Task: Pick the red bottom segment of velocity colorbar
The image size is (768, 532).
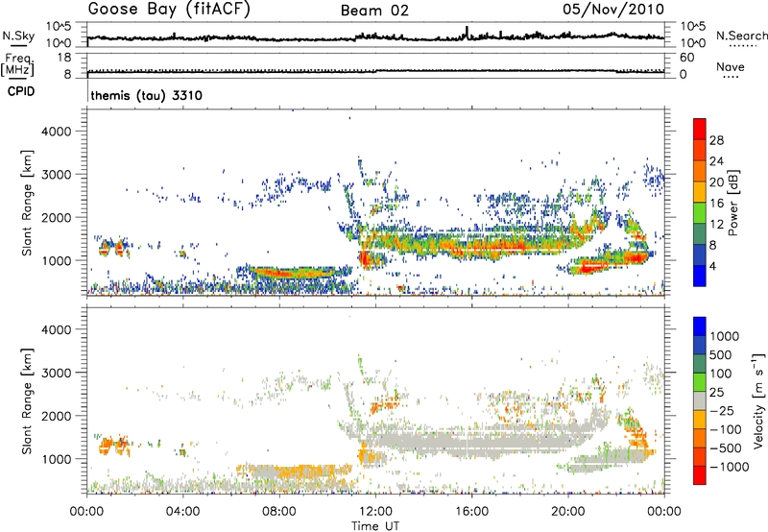Action: 700,475
